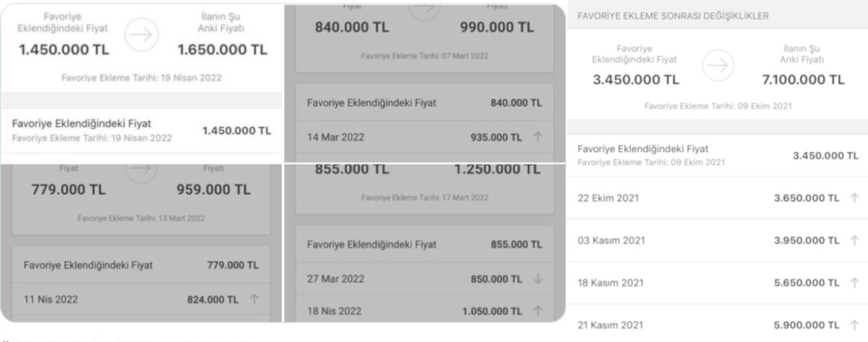Click the 1.650.000 TL current price
Viewport: 868px width, 342px height.
point(222,50)
